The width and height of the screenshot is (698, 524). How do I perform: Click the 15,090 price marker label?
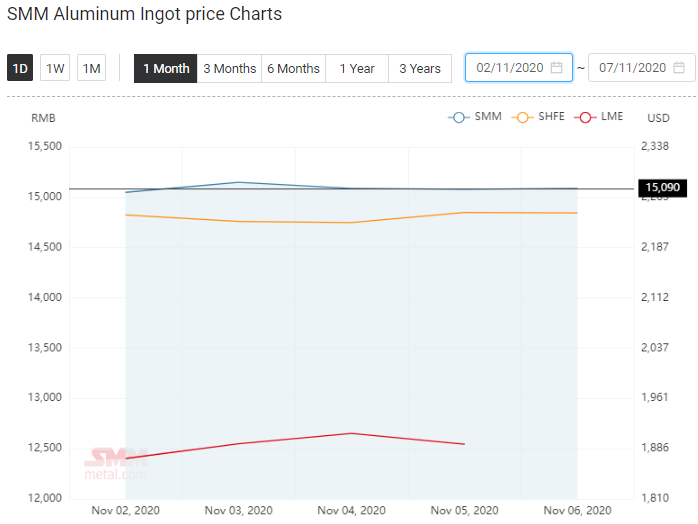click(x=662, y=187)
